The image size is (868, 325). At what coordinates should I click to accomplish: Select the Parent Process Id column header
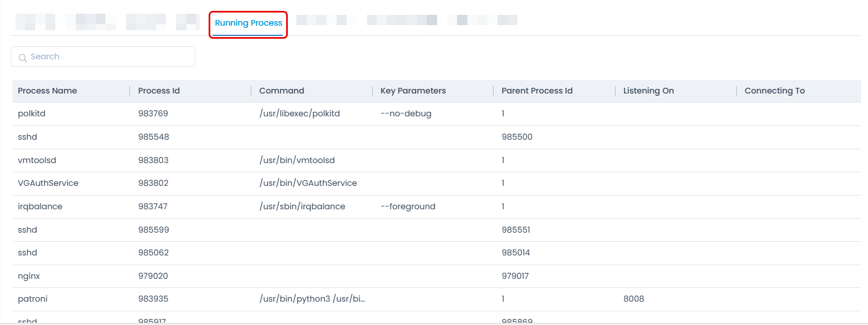(x=537, y=91)
